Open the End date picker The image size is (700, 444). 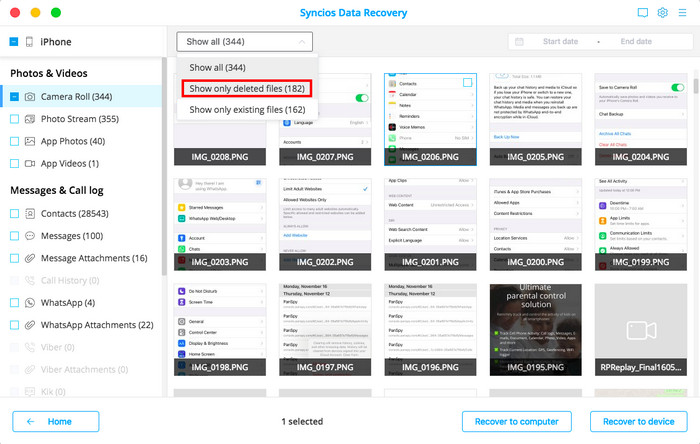[x=636, y=42]
